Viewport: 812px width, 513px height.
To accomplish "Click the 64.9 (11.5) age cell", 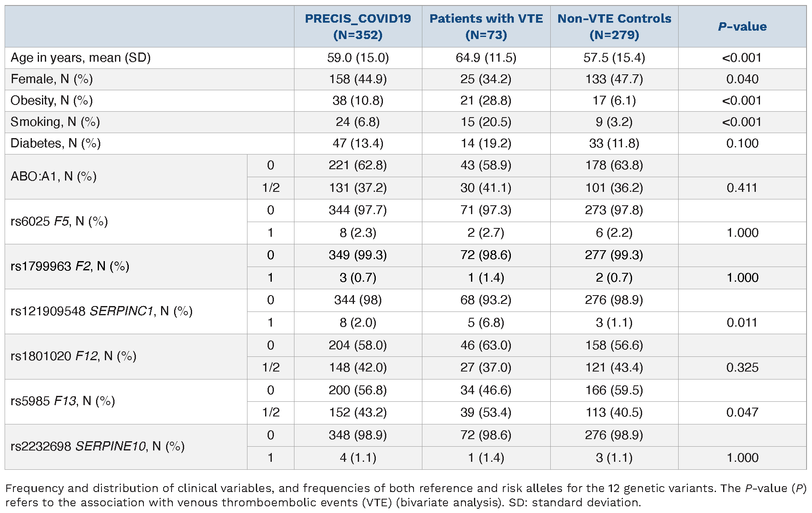I will tap(486, 58).
